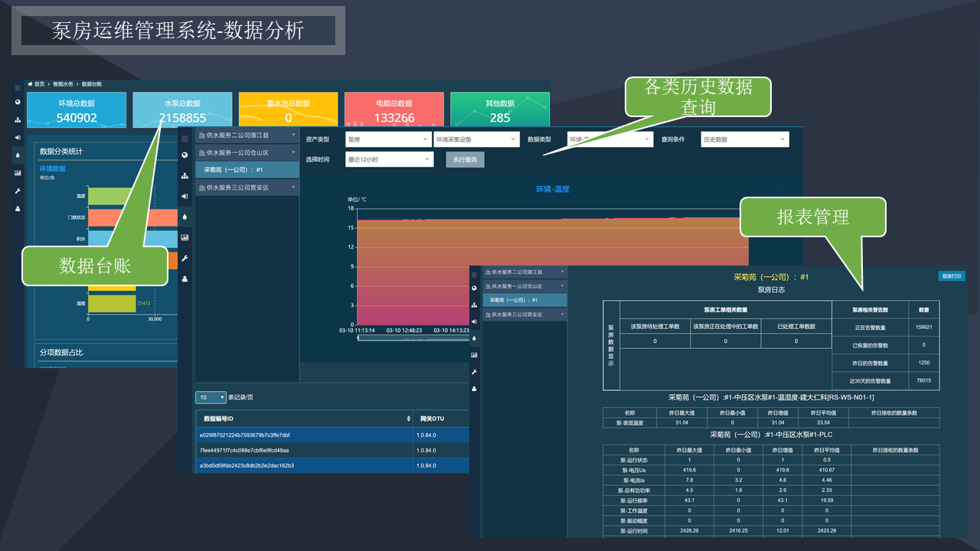Click 执行查询 button
Image resolution: width=980 pixels, height=551 pixels.
(x=465, y=159)
